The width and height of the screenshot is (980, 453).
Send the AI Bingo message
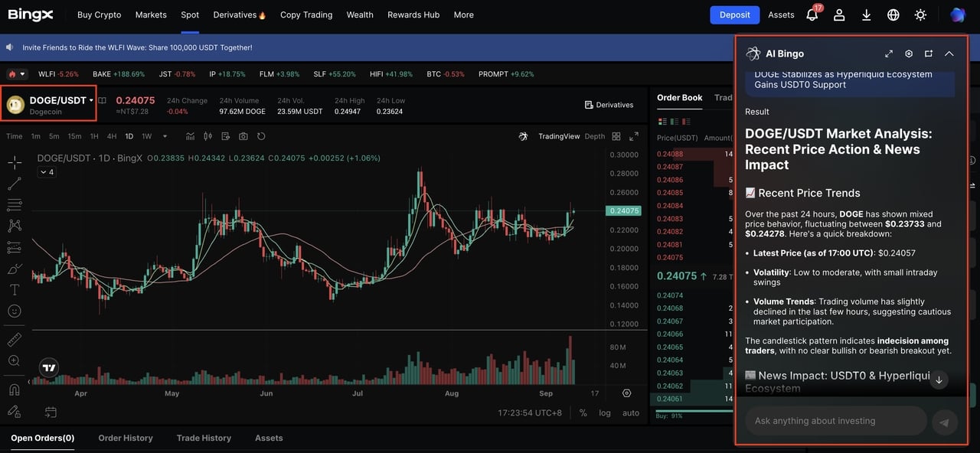945,422
